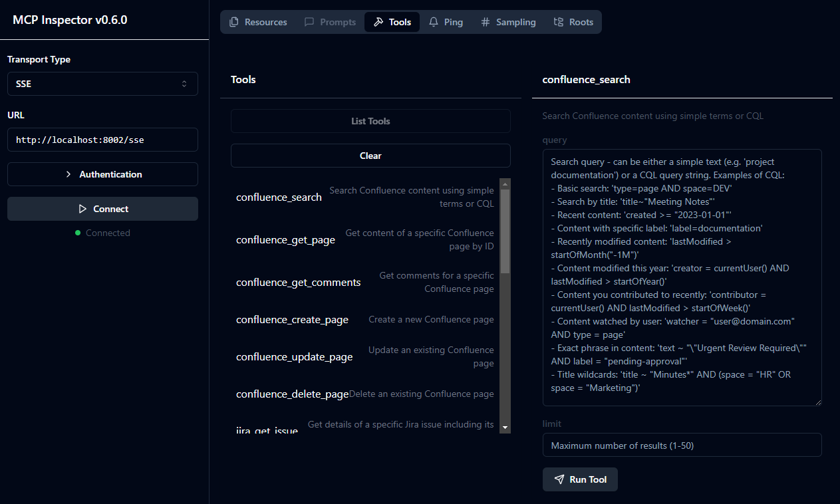Open the Ping tab
The height and width of the screenshot is (504, 840).
446,22
